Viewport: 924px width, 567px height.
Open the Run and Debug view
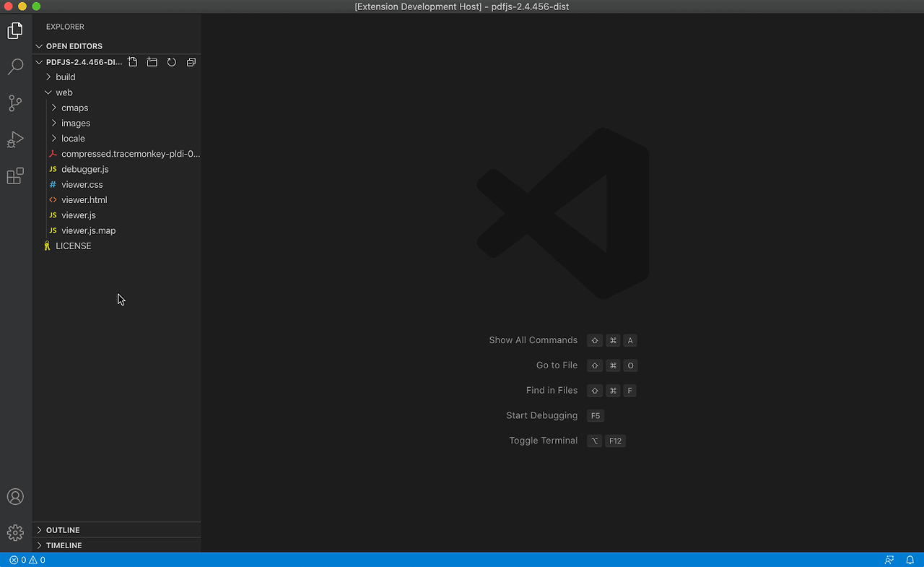point(15,139)
